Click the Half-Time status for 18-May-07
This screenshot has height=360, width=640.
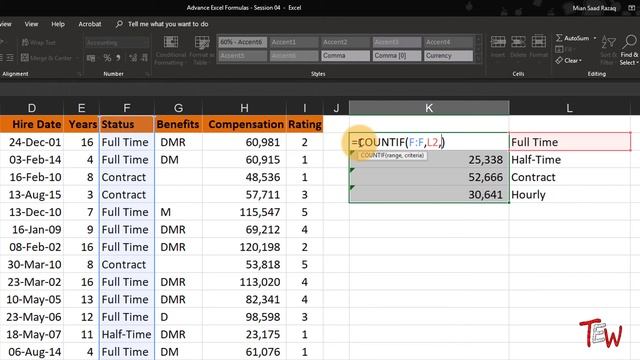click(x=127, y=334)
